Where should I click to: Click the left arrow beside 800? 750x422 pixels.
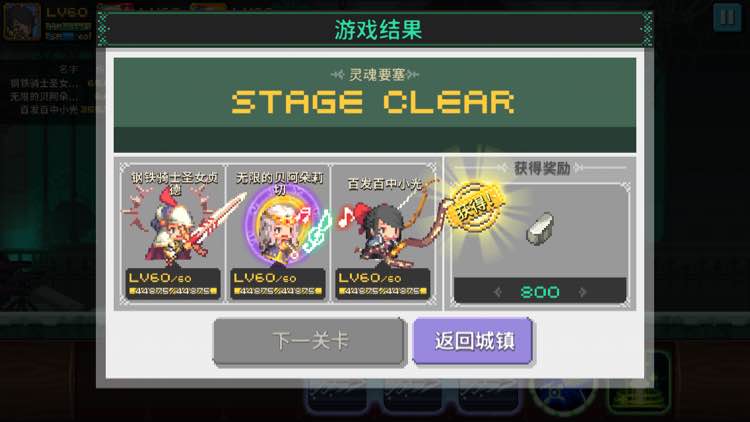pyautogui.click(x=497, y=292)
